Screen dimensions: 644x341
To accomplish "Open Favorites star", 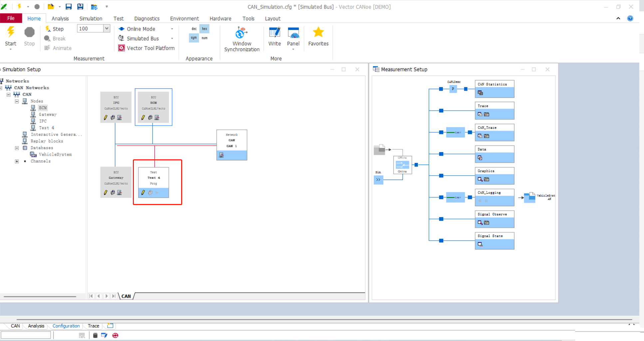I will click(x=318, y=37).
